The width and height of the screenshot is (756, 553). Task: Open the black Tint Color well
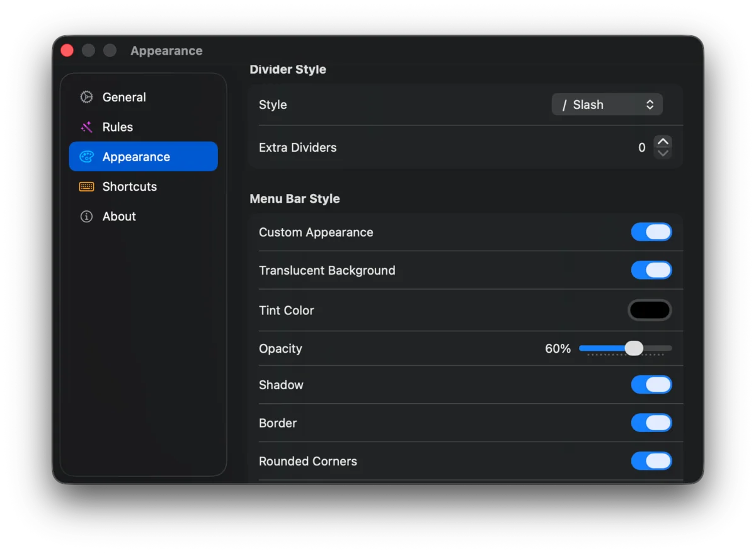point(650,310)
